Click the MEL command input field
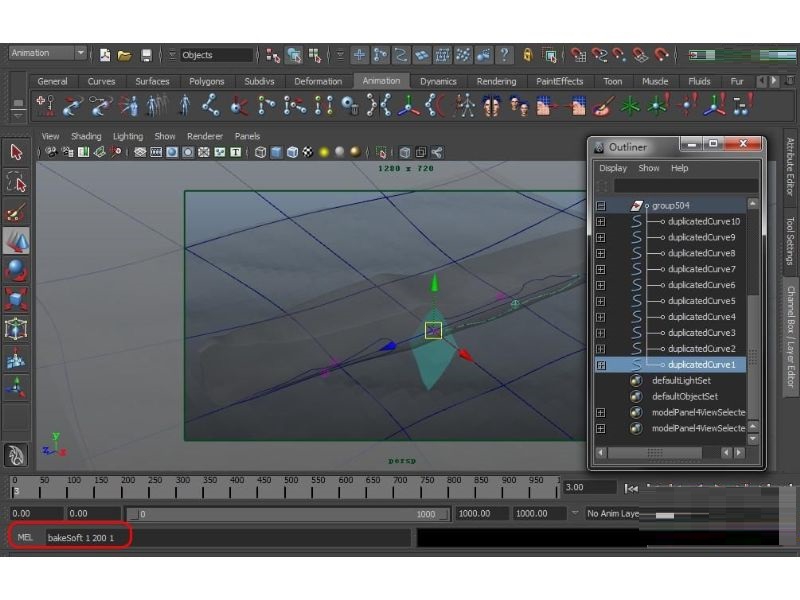Screen dimensions: 800x600 (x=228, y=538)
